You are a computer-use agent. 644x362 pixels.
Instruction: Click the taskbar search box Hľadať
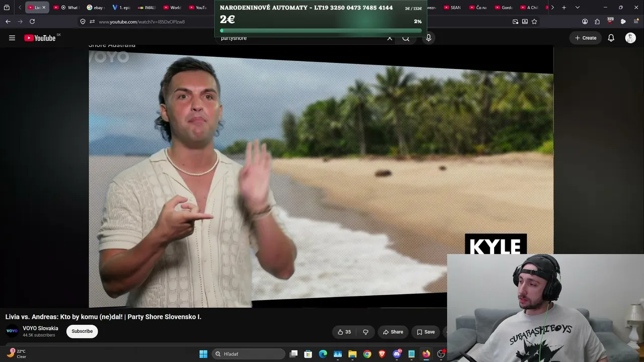[x=248, y=354]
